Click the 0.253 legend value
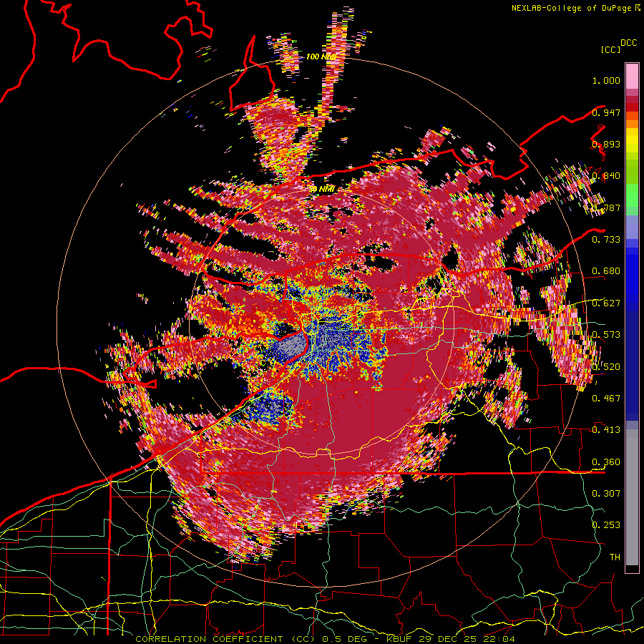This screenshot has width=644, height=644. pos(606,525)
